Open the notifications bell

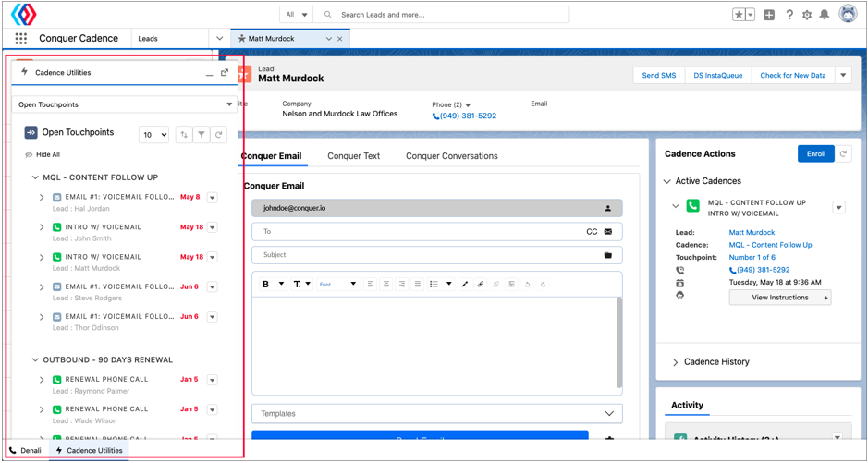coord(825,15)
